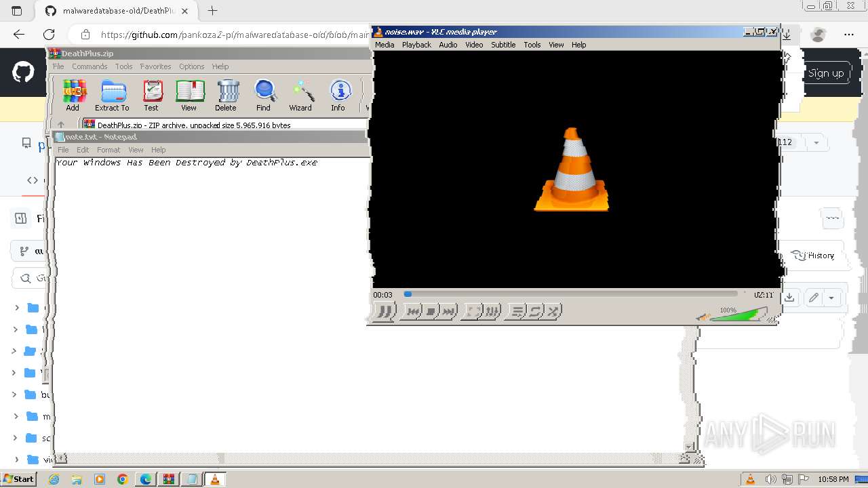The image size is (868, 488).
Task: Open VLC playlist view button
Action: click(517, 311)
